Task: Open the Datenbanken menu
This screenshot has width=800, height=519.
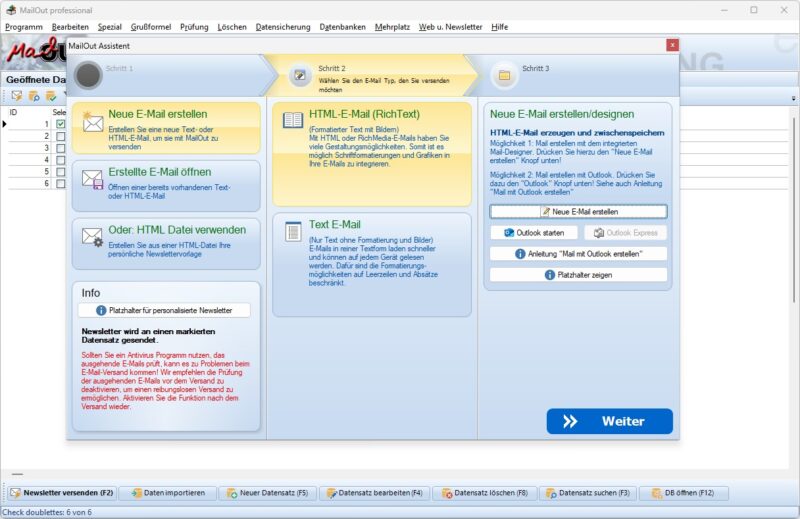Action: [343, 27]
